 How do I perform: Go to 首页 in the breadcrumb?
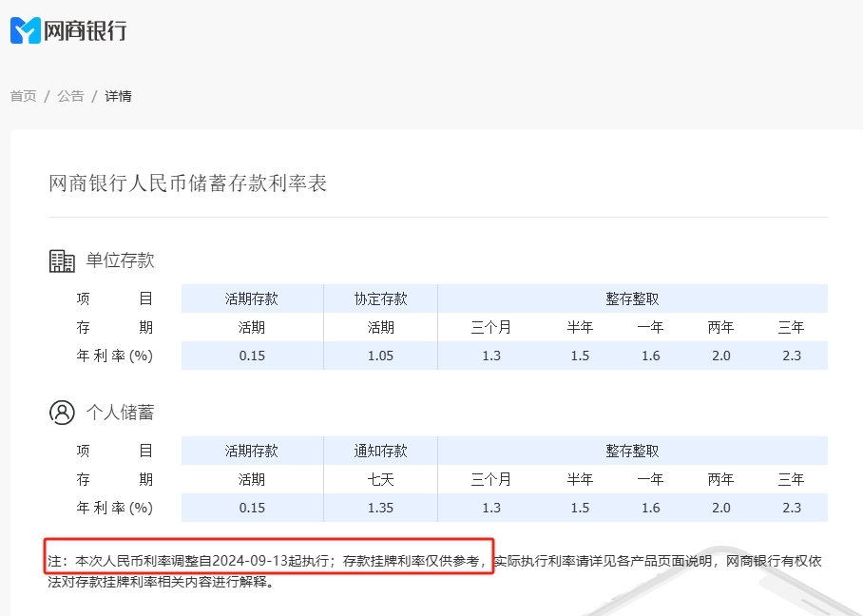23,96
